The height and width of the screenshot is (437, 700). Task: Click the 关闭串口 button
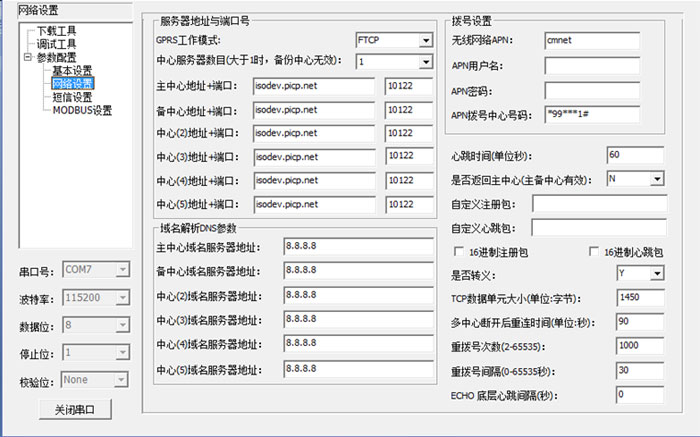(x=75, y=410)
